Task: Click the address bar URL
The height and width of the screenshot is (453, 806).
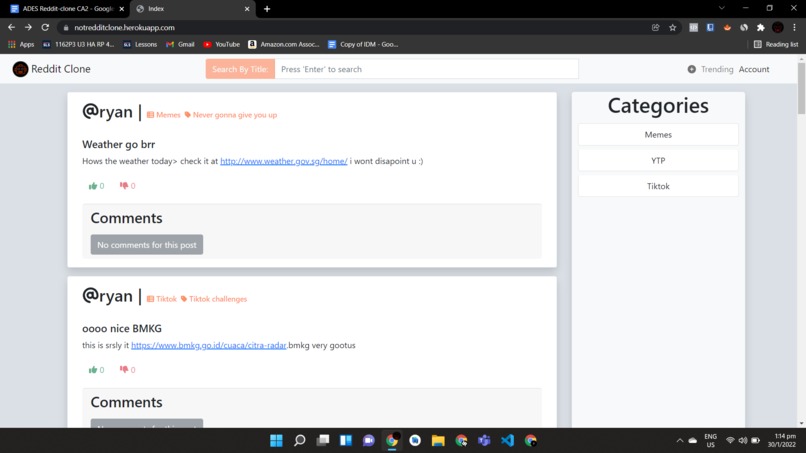Action: (x=124, y=27)
